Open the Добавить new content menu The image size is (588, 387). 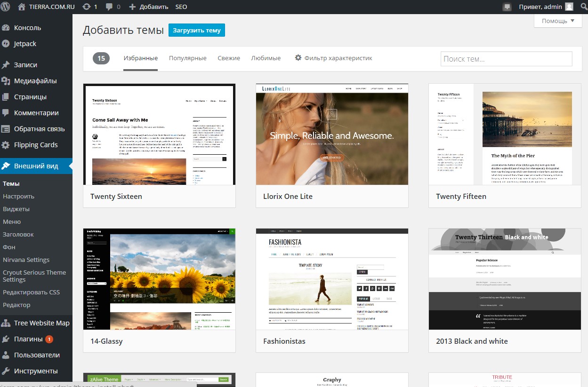point(148,7)
